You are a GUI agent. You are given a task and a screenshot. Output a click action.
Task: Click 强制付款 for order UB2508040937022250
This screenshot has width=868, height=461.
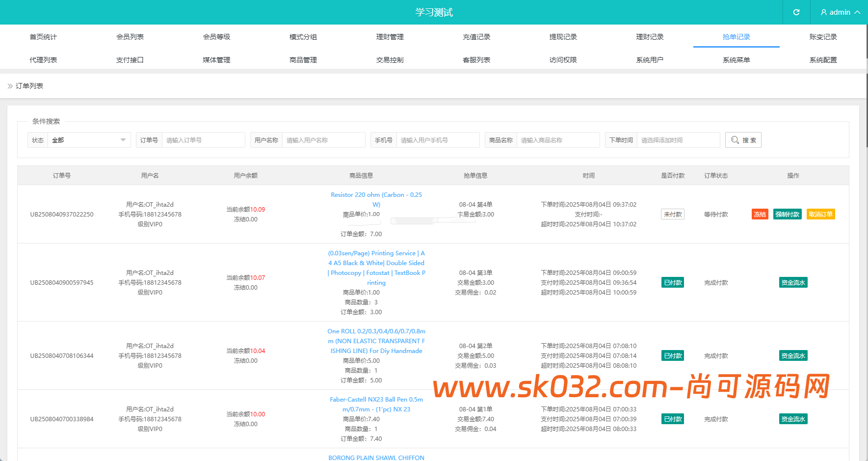point(787,214)
